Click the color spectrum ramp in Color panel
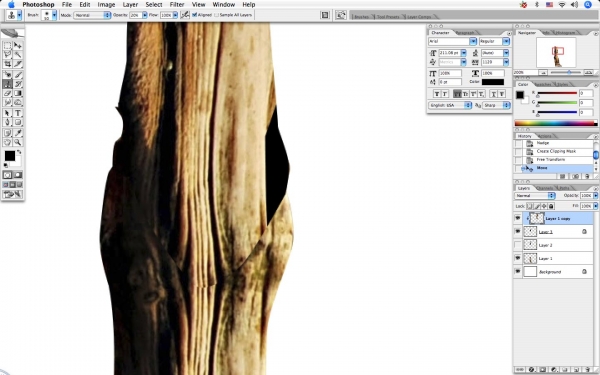 tap(556, 123)
